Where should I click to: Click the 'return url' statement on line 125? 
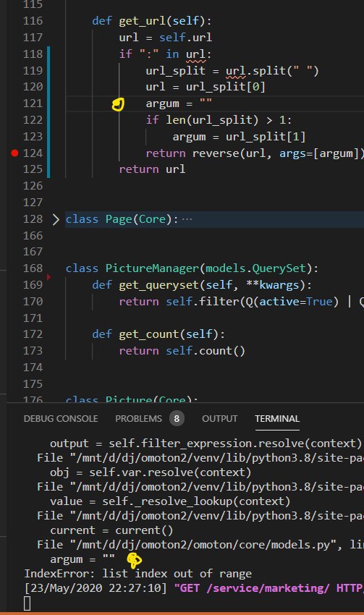click(x=152, y=169)
